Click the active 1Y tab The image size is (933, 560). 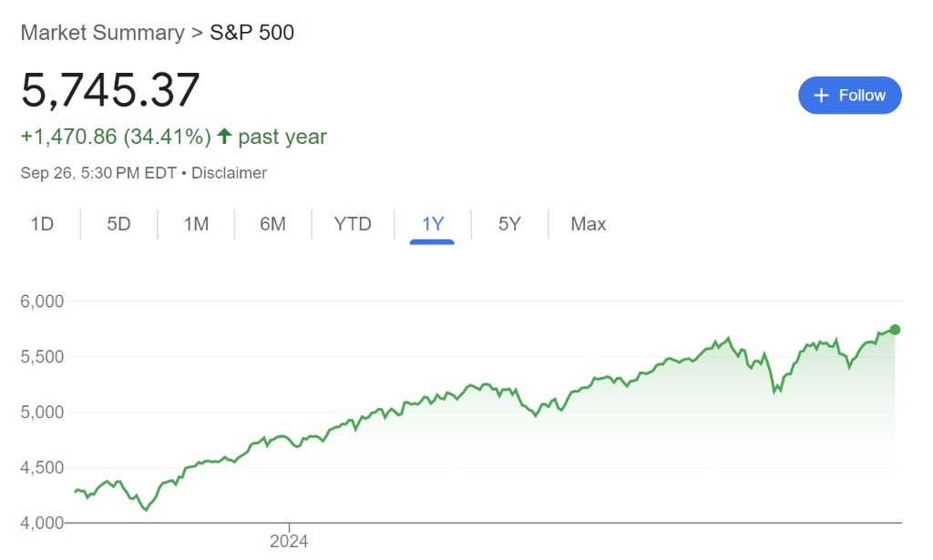433,224
